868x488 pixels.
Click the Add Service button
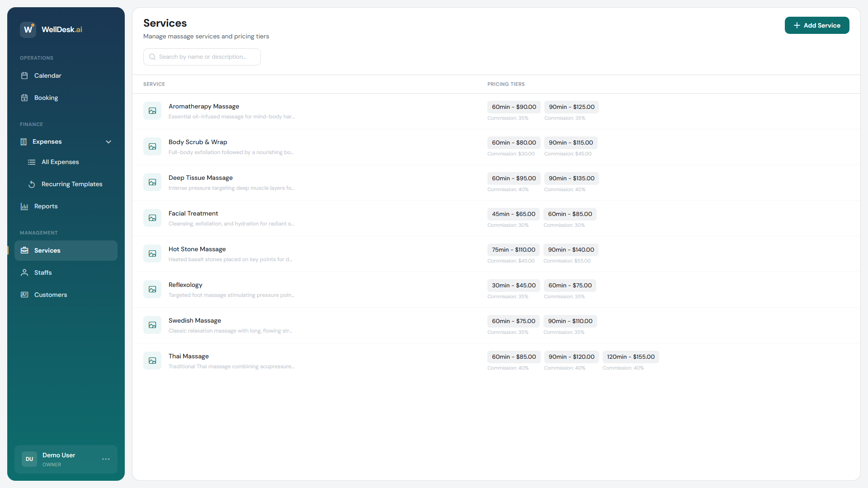[817, 25]
